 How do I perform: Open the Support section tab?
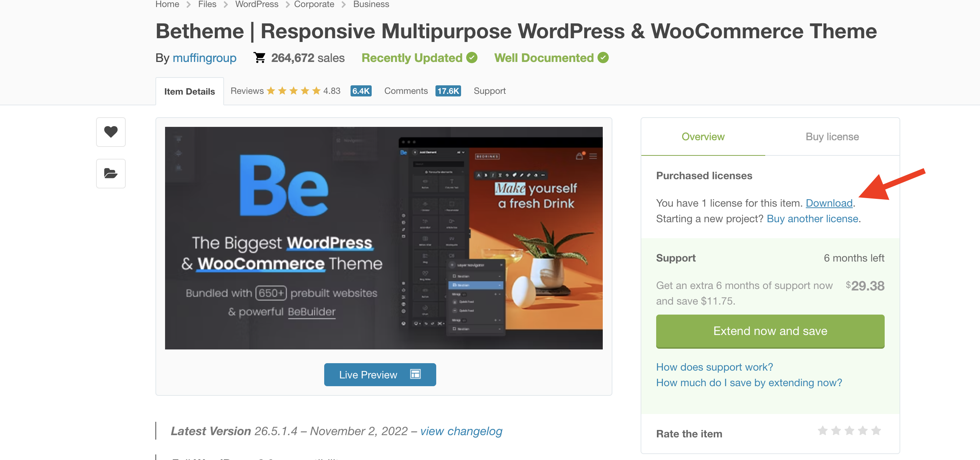pyautogui.click(x=490, y=91)
